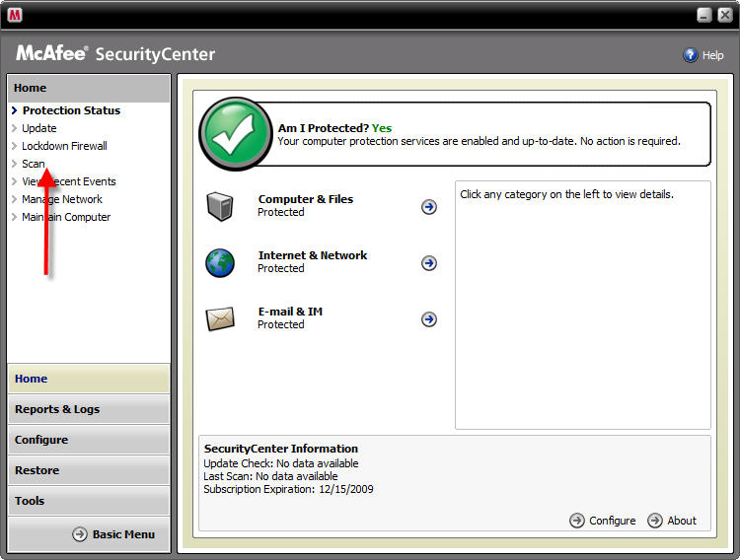Click the chevron next to Maintain Computer
This screenshot has width=740, height=560.
tap(14, 217)
